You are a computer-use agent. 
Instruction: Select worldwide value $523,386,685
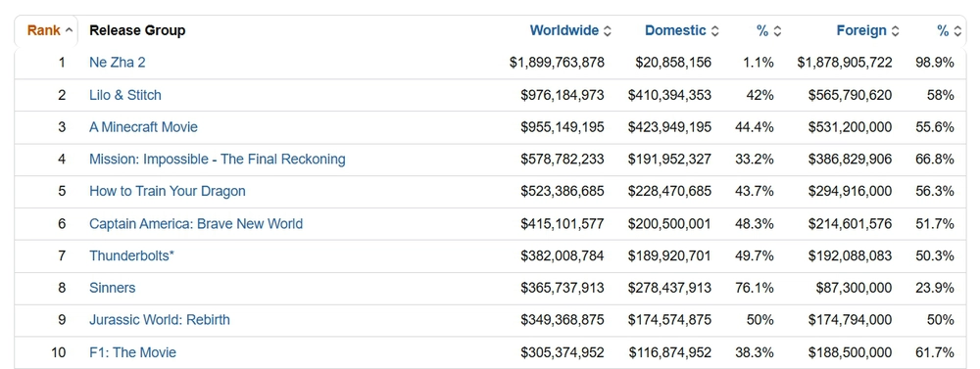pos(563,191)
